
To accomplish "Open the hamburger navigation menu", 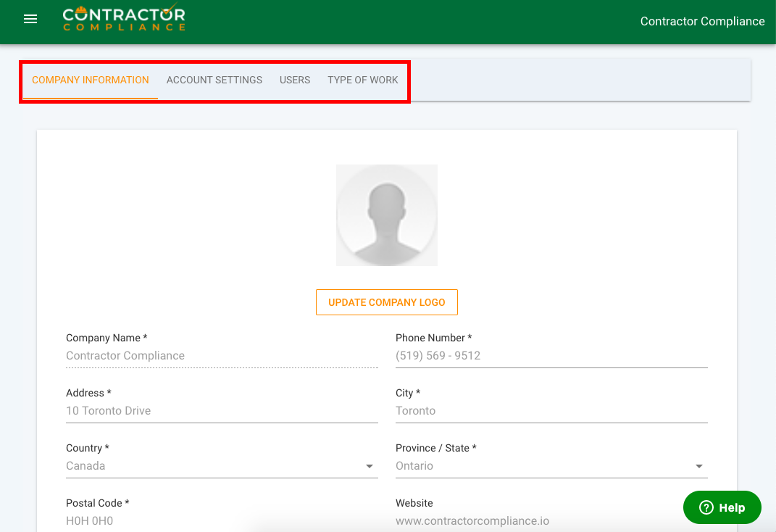I will pyautogui.click(x=30, y=20).
